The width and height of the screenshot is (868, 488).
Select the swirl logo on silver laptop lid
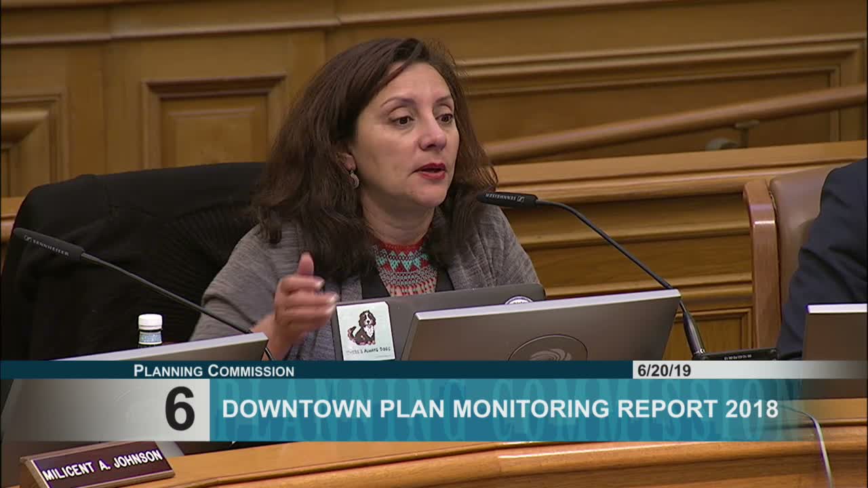[x=548, y=348]
